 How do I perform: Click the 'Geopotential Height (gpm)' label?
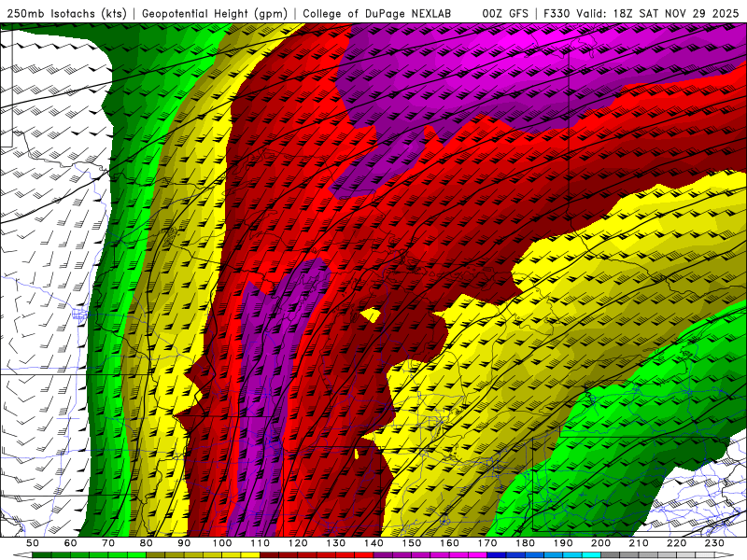click(x=215, y=13)
